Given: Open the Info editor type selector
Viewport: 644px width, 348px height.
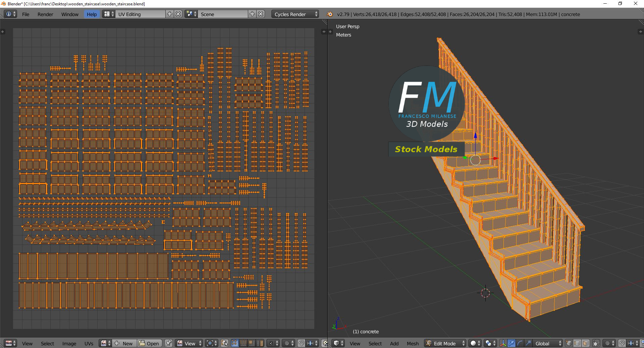Looking at the screenshot, I should point(10,14).
